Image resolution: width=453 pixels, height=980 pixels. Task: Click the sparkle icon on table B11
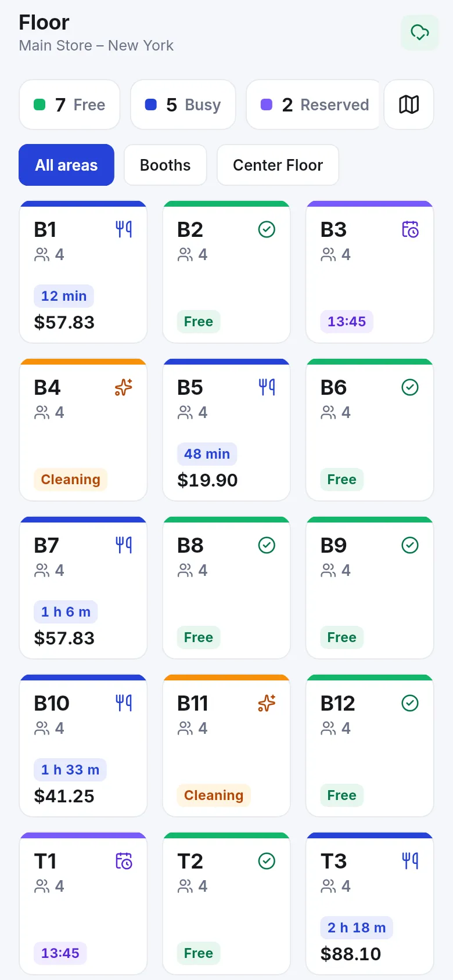[x=267, y=703]
